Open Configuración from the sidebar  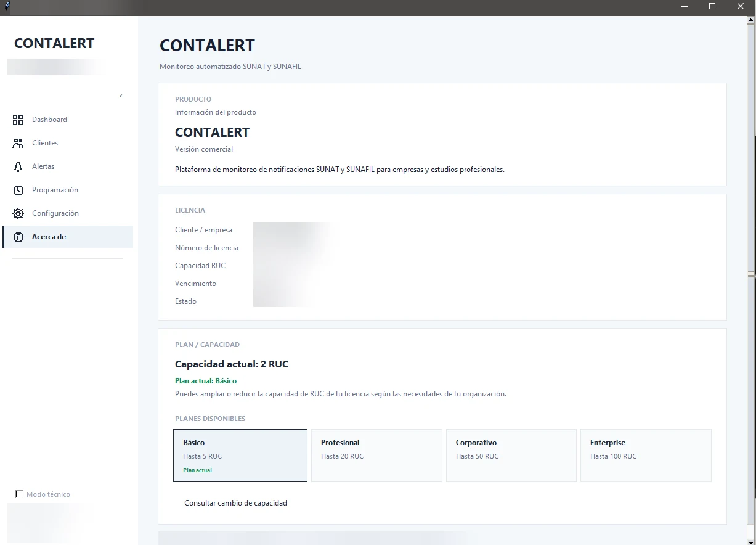(68, 213)
